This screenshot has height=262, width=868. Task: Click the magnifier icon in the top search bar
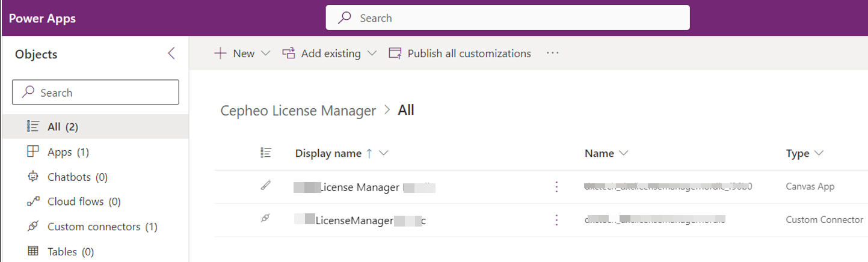coord(345,18)
